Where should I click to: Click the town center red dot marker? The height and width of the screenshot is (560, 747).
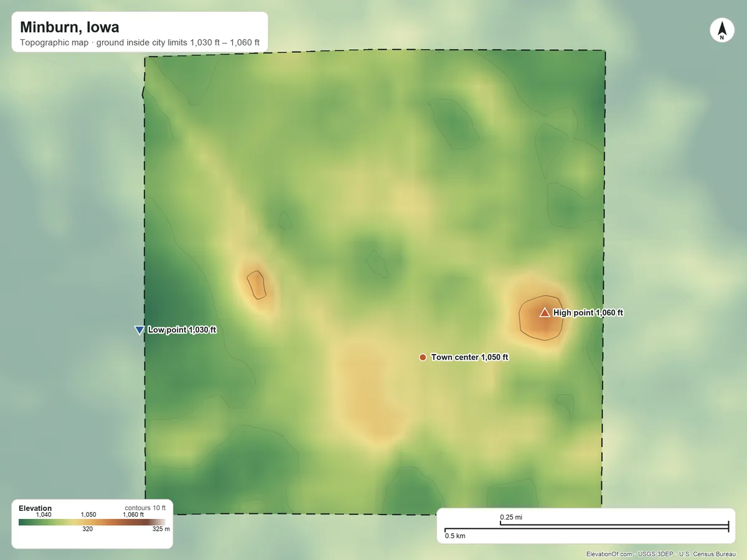click(x=423, y=357)
